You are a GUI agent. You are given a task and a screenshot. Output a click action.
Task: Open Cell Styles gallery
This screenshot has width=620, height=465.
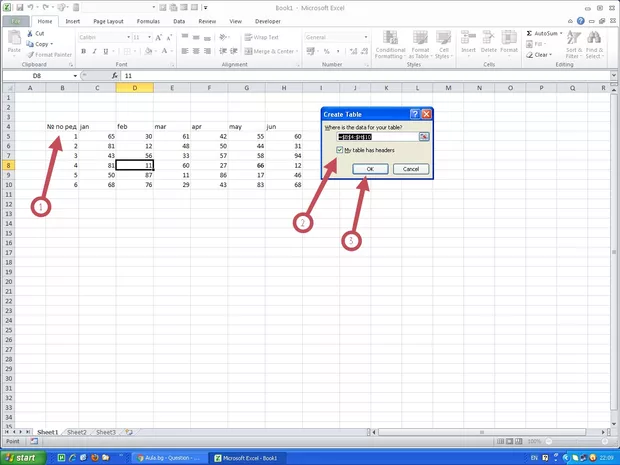point(443,45)
